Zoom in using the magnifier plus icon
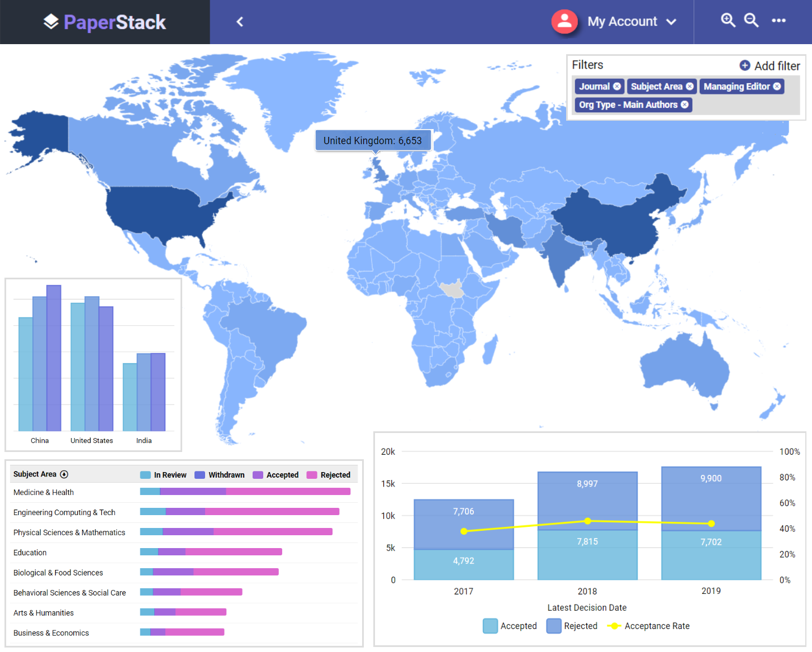812x652 pixels. point(728,21)
